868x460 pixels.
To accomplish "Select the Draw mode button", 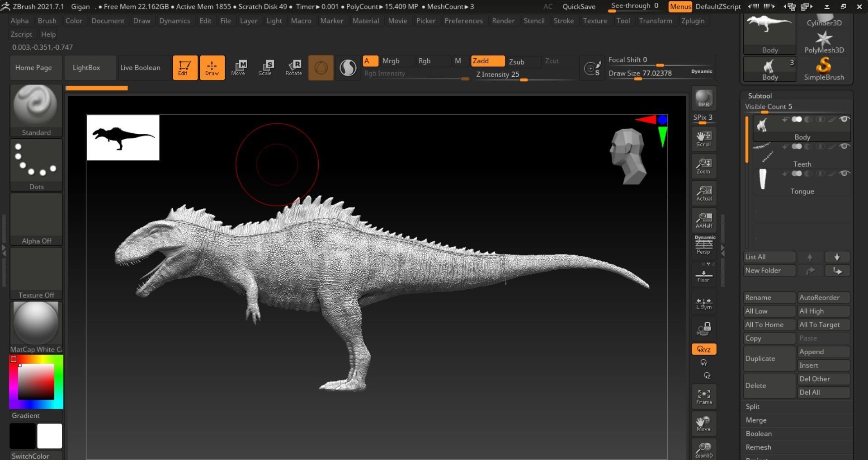I will (x=212, y=68).
